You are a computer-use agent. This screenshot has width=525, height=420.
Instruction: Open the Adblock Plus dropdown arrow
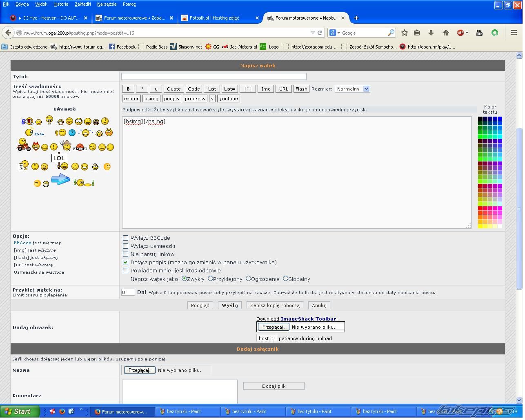(x=467, y=33)
